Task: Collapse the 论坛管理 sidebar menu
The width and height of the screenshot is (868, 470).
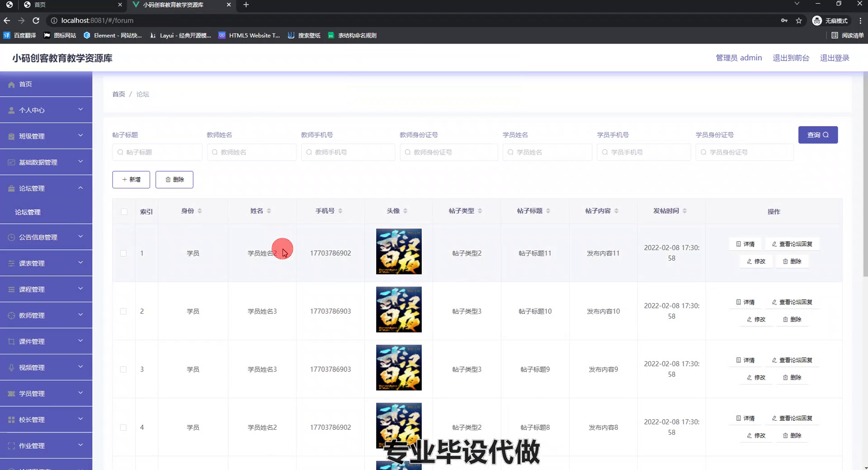Action: coord(46,188)
